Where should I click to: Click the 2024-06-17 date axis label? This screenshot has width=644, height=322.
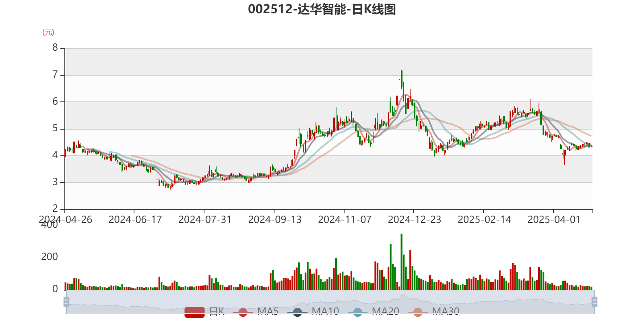tap(135, 219)
